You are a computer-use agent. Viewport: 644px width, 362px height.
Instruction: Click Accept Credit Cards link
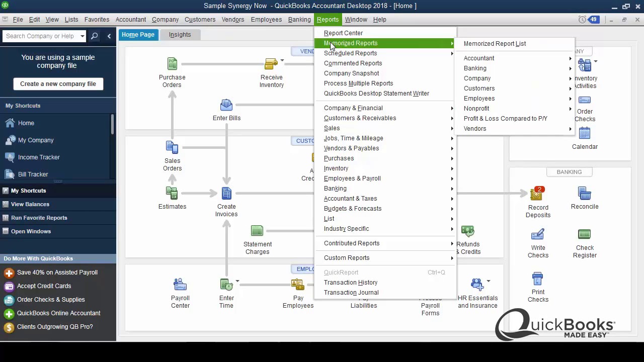(44, 286)
